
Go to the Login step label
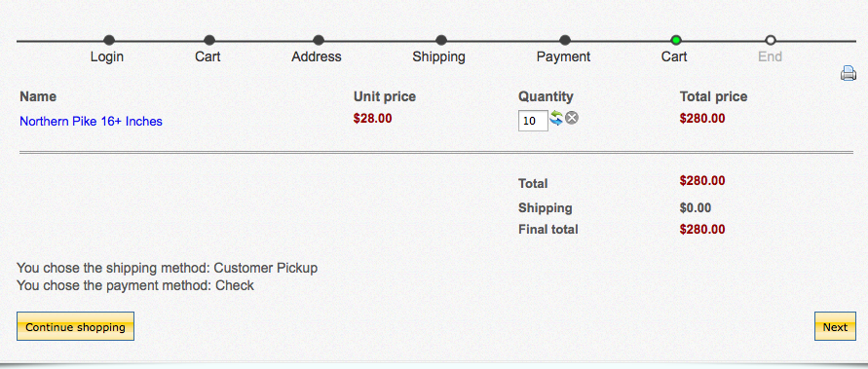click(107, 56)
